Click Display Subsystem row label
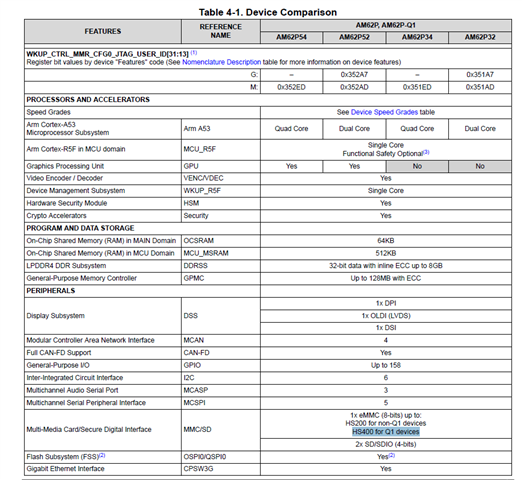The image size is (522, 480). coord(55,316)
